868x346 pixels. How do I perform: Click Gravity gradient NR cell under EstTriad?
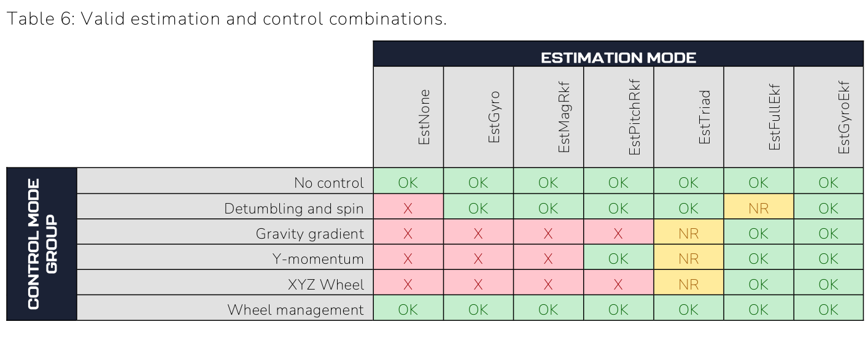click(x=689, y=234)
